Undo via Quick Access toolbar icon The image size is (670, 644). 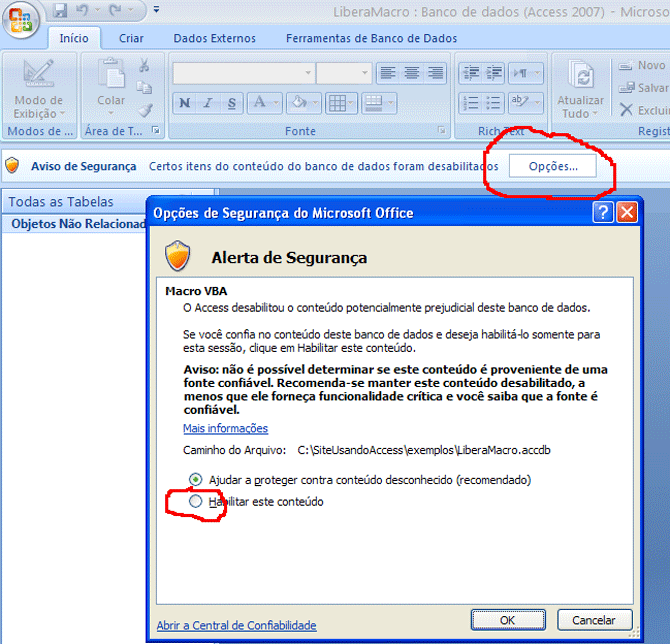[82, 10]
